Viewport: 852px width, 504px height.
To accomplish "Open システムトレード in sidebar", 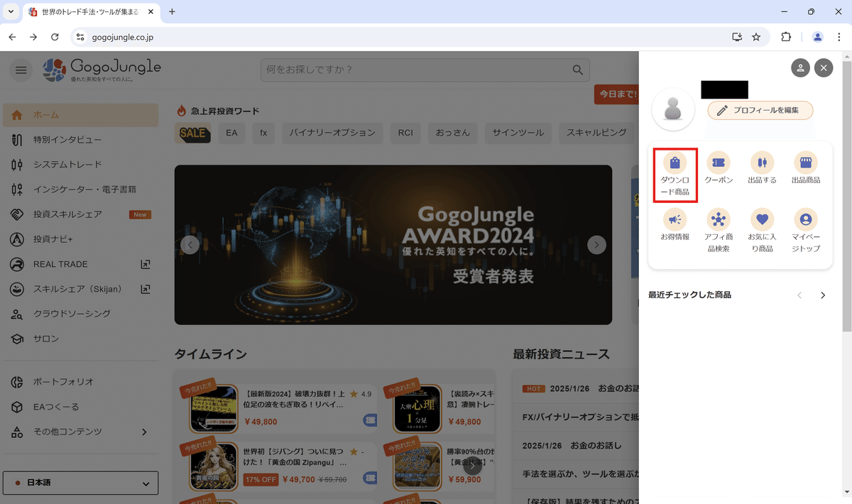I will click(x=81, y=165).
